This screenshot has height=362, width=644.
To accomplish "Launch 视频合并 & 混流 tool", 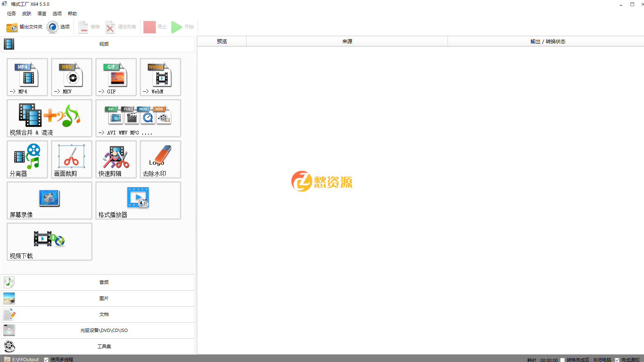I will (x=49, y=118).
